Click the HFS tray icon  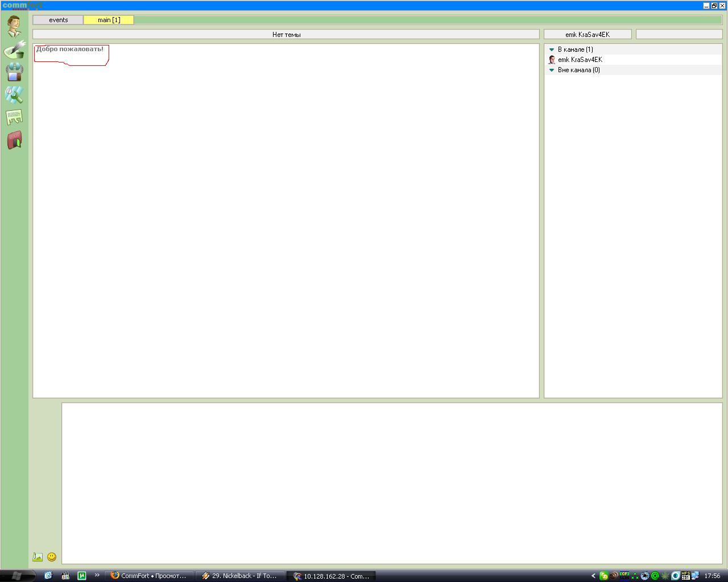pos(686,576)
